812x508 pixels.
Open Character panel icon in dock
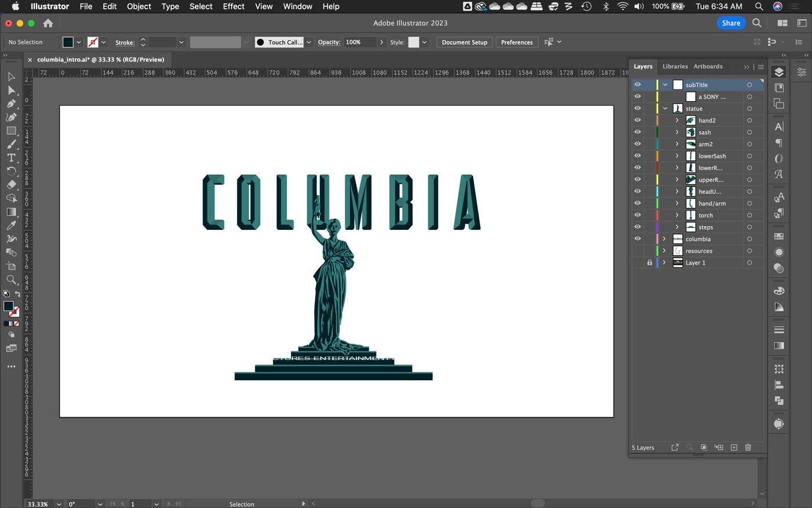[779, 127]
